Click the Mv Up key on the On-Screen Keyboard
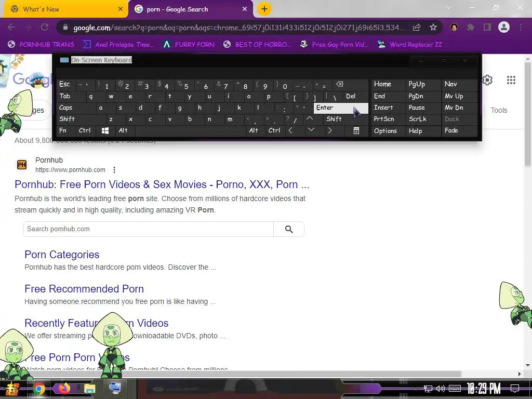This screenshot has height=399, width=532. 460,96
